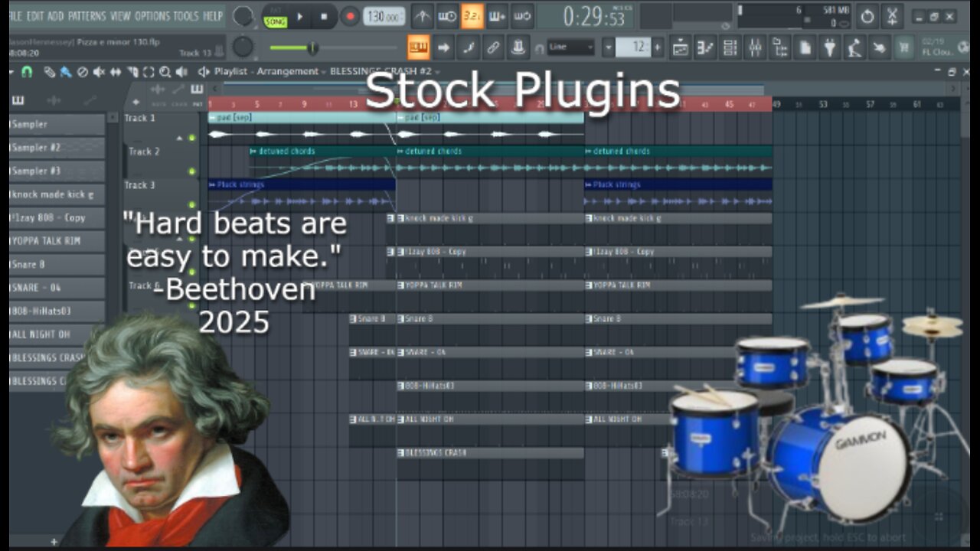Viewport: 980px width, 551px height.
Task: Toggle the highlighted typing keyboard to piano button
Action: [x=418, y=47]
